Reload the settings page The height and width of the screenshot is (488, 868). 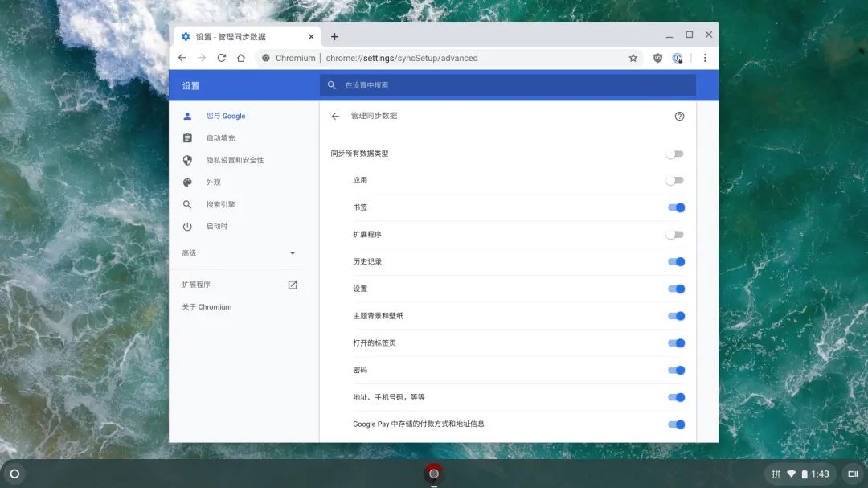[222, 58]
